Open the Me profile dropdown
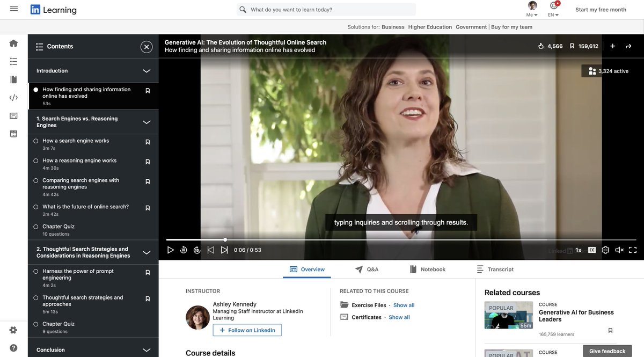644x357 pixels. (x=532, y=9)
